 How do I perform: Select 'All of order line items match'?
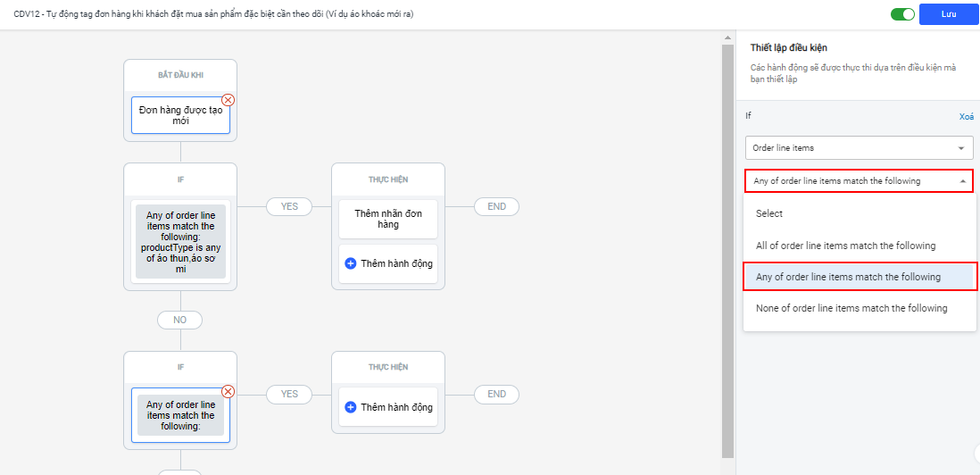tap(845, 246)
